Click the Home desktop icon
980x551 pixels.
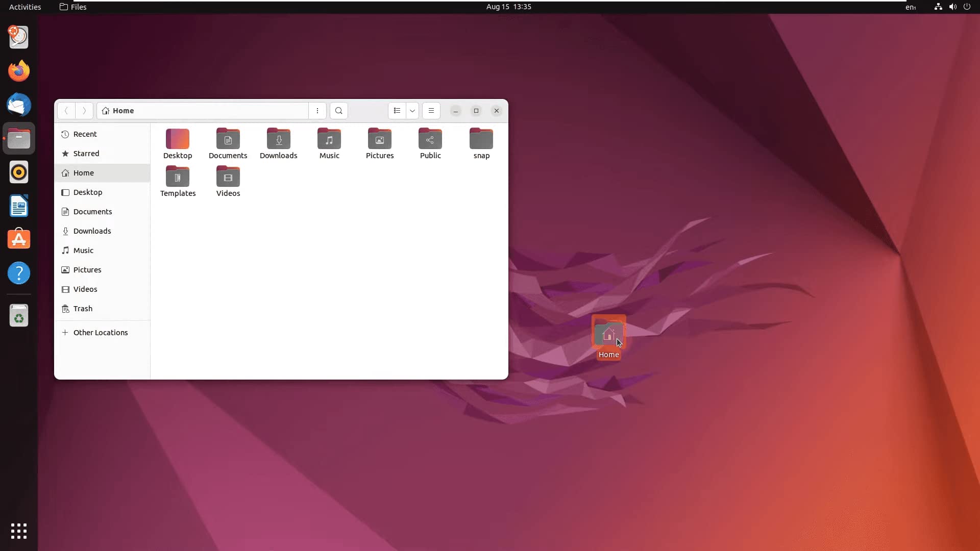point(608,335)
